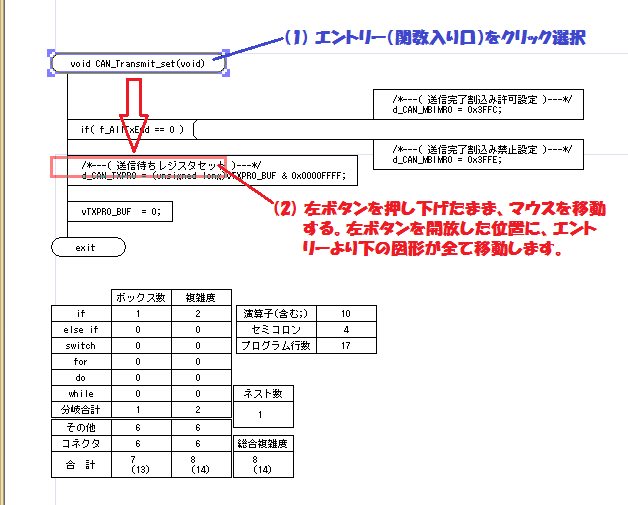The width and height of the screenshot is (628, 505).
Task: Select the "while" row label
Action: pos(81,394)
